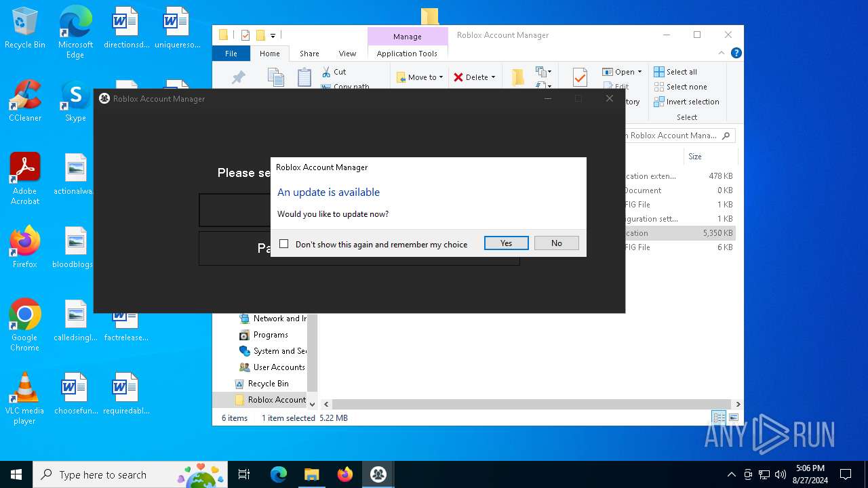Viewport: 868px width, 488px height.
Task: Click Invert selection in ribbon
Action: pos(686,102)
